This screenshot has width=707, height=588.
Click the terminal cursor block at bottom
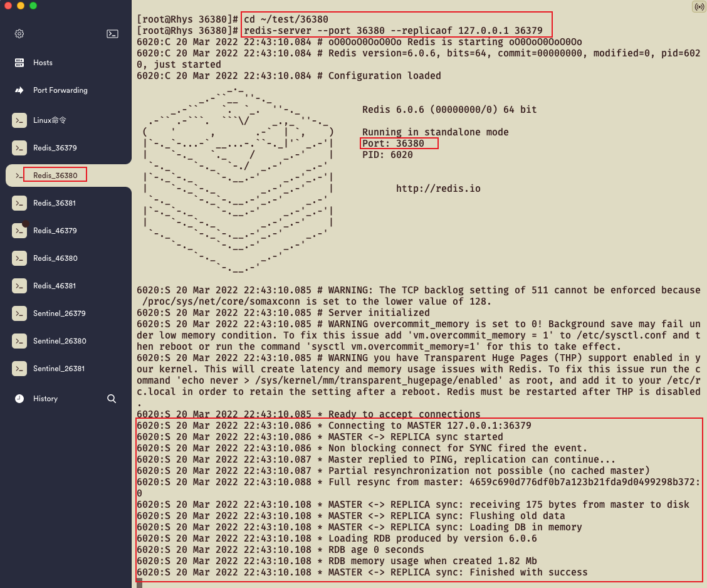pyautogui.click(x=139, y=584)
